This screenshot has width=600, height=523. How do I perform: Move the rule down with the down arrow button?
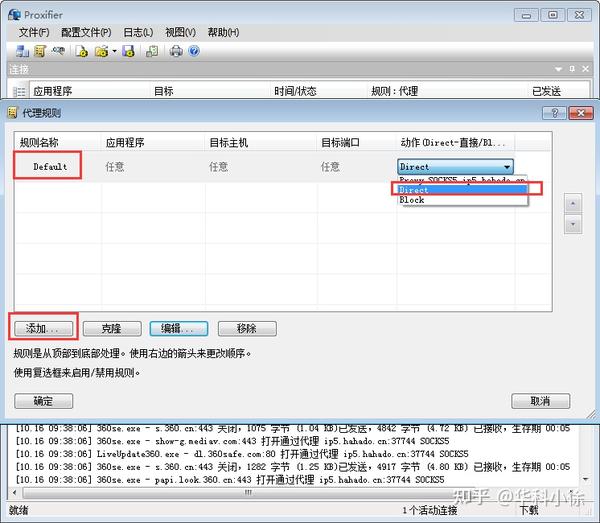coord(573,224)
